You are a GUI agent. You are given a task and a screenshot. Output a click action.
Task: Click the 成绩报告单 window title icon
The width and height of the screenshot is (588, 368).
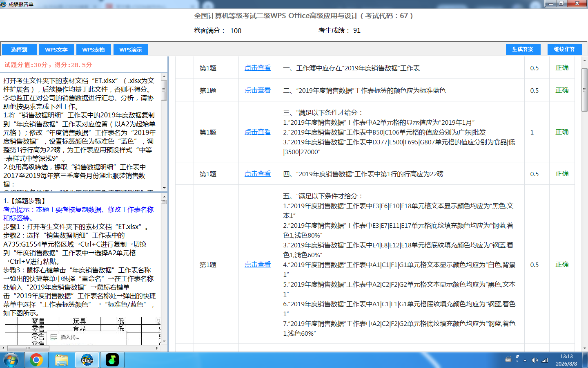coord(4,4)
